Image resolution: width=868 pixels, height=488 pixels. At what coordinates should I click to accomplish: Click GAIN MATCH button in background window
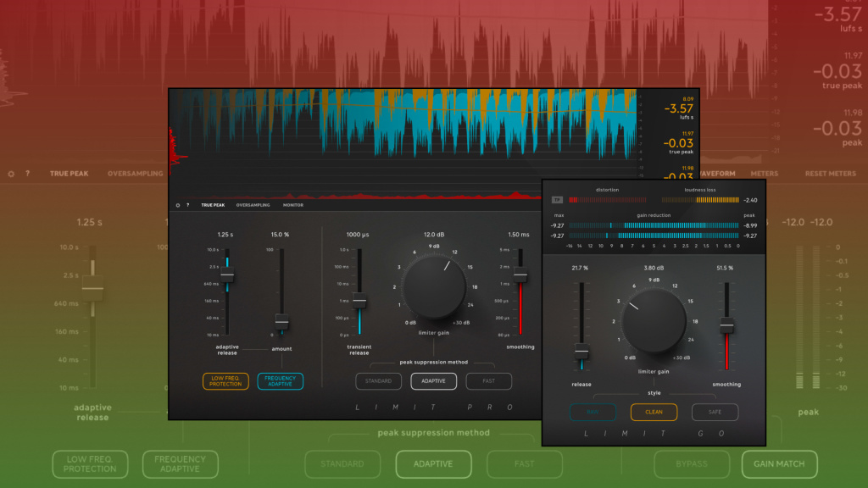[779, 463]
